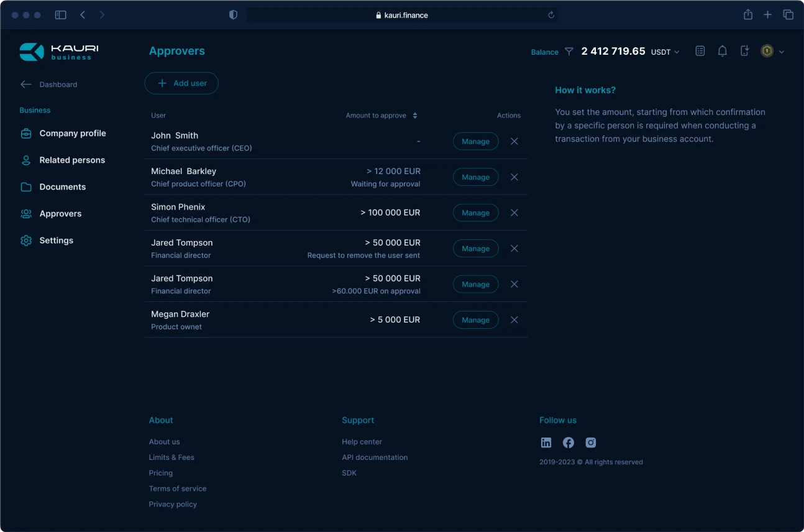Go to Related persons in sidebar

tap(72, 160)
